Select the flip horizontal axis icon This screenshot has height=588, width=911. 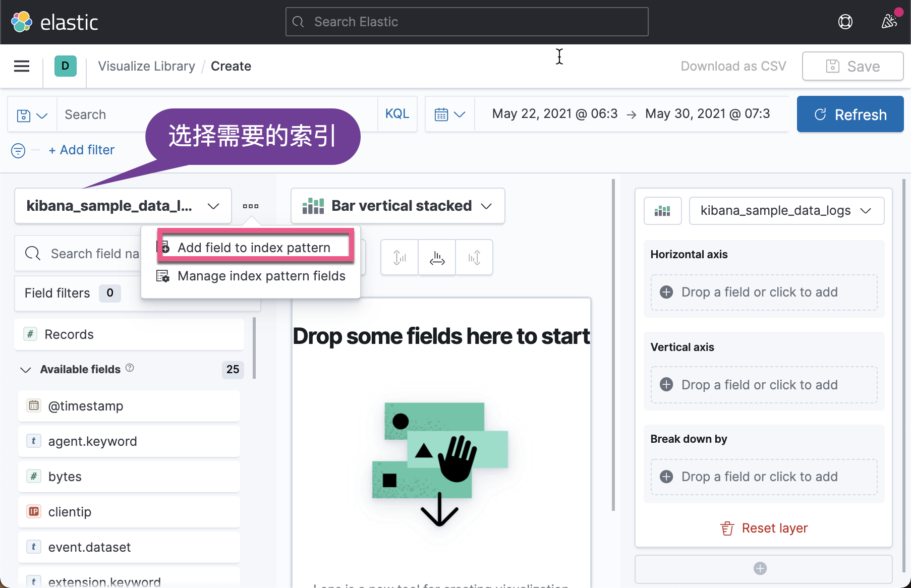click(436, 257)
